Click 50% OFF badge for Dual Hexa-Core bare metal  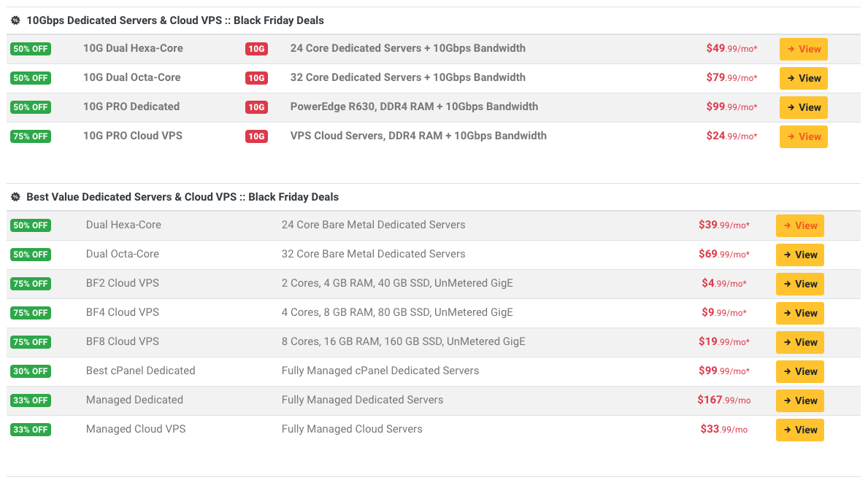31,225
